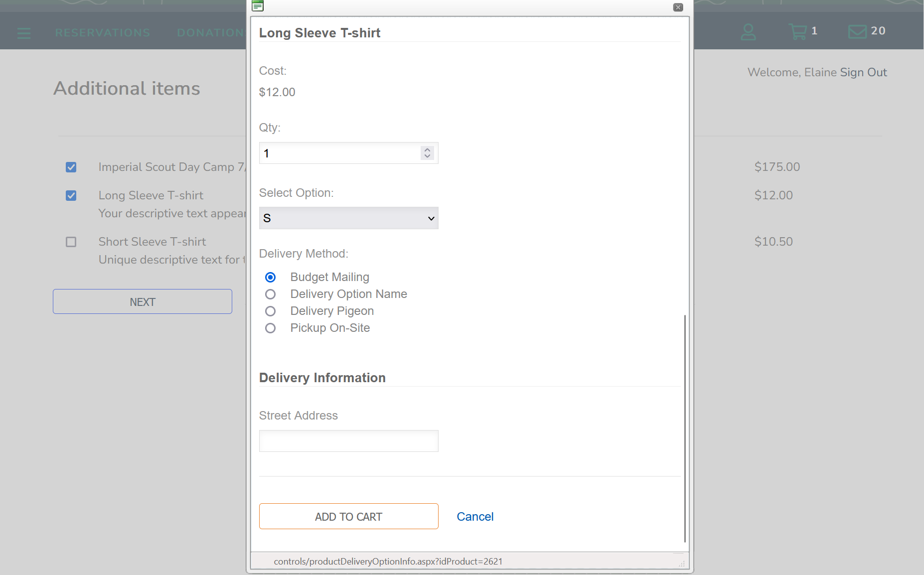Select Delivery Pigeon as delivery method
Viewport: 924px width, 575px height.
270,311
